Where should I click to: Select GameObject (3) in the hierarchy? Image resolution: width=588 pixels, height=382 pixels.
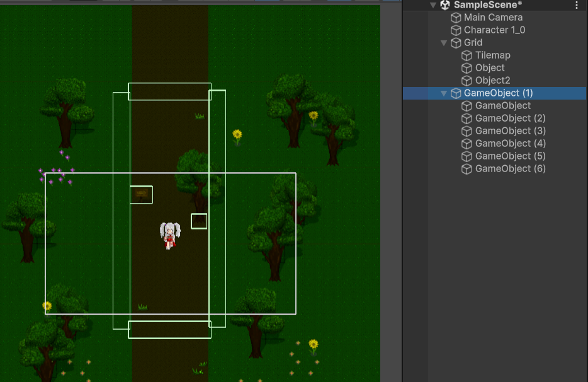click(x=511, y=130)
